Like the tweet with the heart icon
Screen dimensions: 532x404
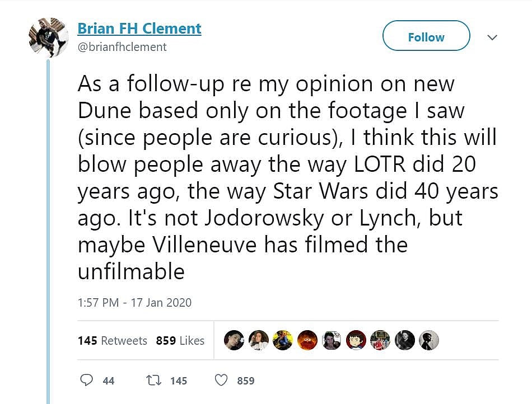222,380
